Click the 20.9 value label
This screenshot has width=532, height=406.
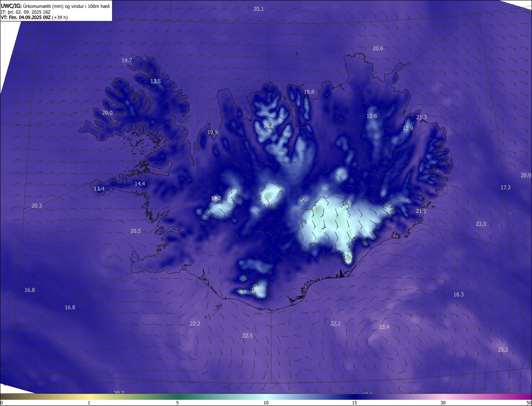[x=526, y=176]
